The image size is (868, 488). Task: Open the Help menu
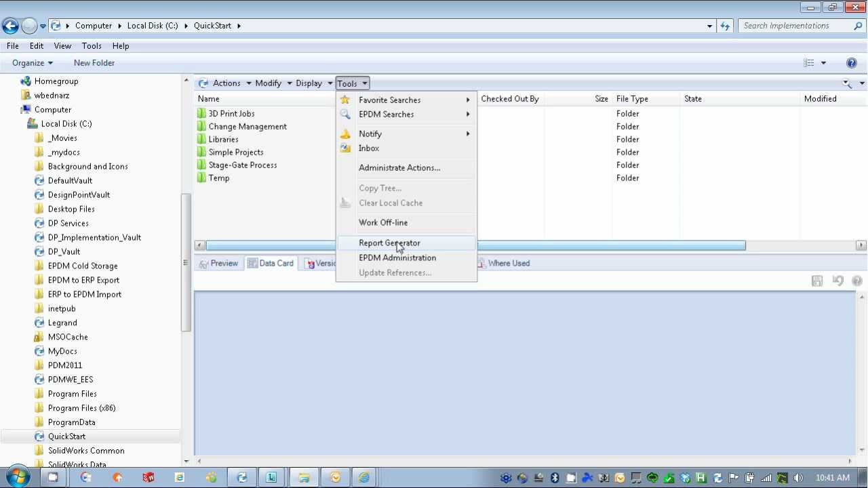point(121,45)
